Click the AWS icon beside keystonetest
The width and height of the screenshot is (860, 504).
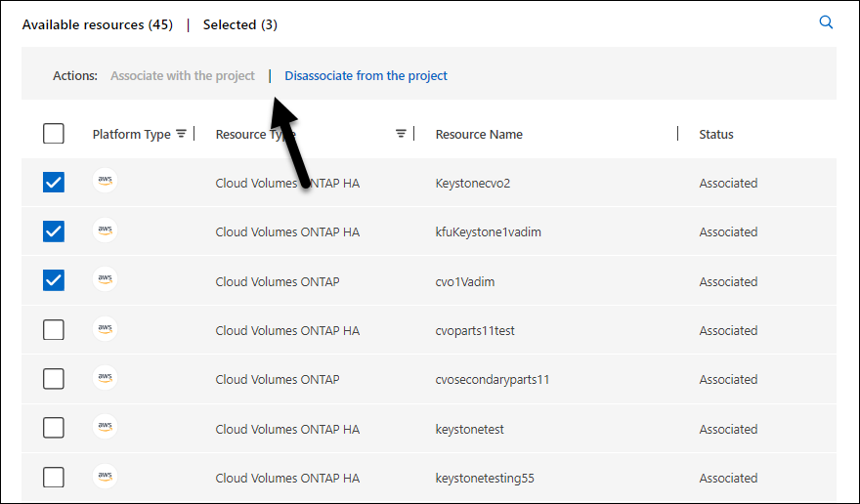tap(105, 428)
